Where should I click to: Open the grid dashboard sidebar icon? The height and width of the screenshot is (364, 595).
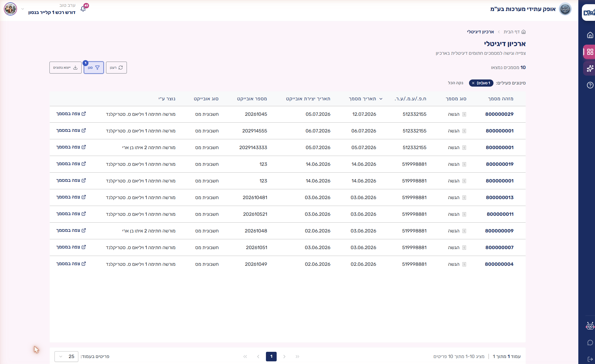coord(590,52)
